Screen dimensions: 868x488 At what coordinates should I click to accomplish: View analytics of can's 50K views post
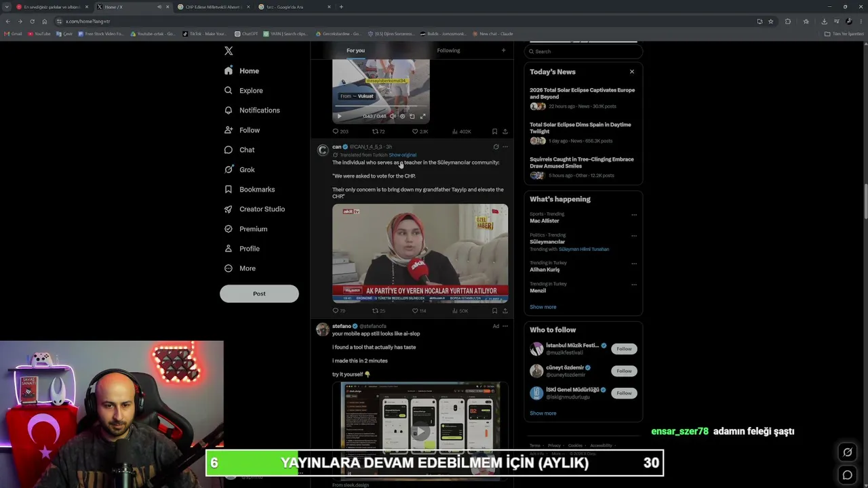click(460, 310)
